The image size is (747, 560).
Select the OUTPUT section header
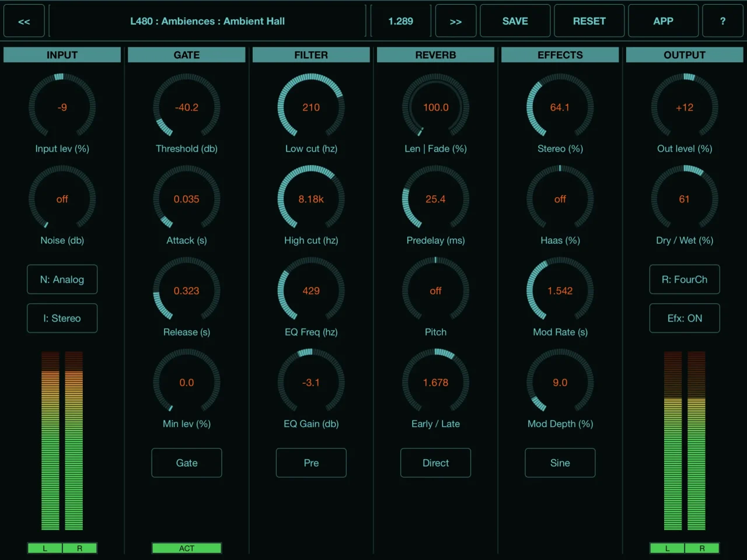[x=685, y=55]
